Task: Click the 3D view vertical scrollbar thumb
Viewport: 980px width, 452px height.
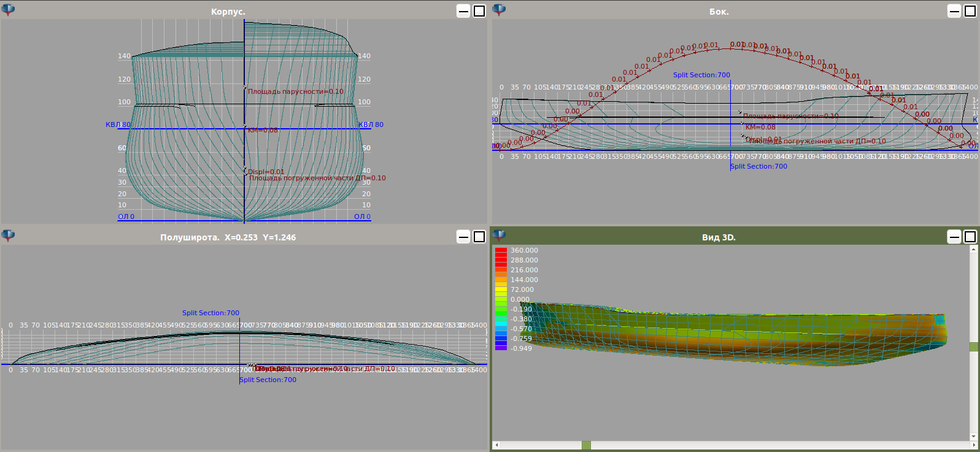Action: click(973, 347)
